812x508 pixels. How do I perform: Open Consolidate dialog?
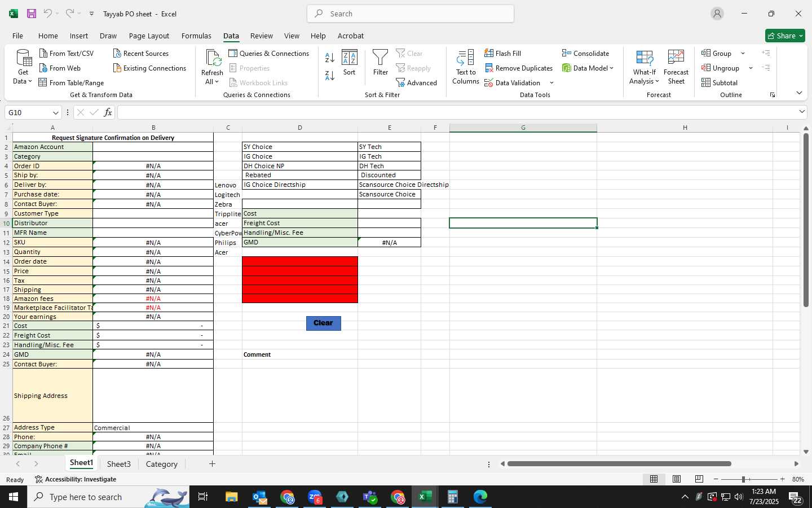pyautogui.click(x=585, y=53)
